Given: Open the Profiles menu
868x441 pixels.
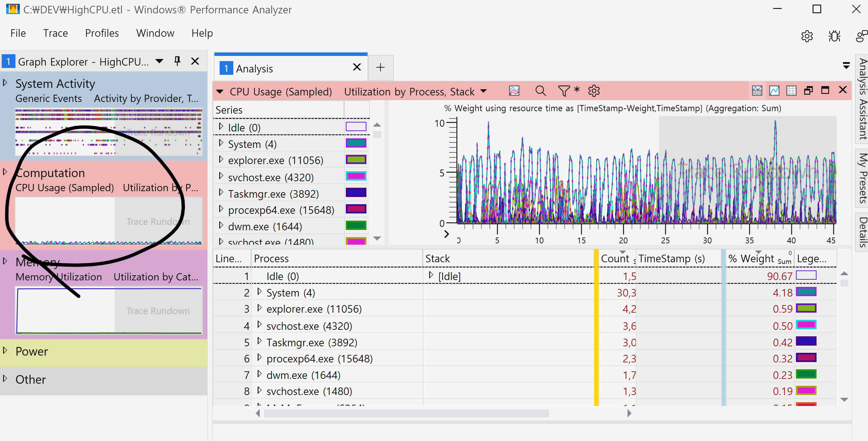Looking at the screenshot, I should click(102, 33).
